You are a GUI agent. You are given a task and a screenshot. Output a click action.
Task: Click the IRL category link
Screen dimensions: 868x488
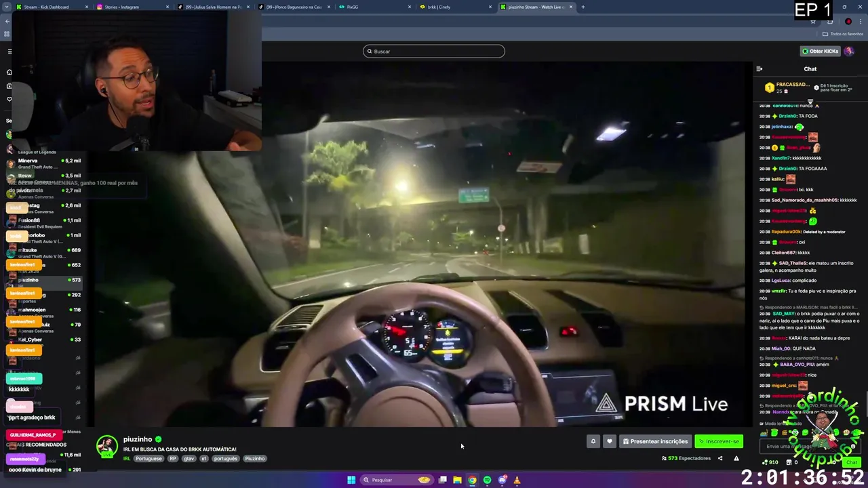point(127,459)
